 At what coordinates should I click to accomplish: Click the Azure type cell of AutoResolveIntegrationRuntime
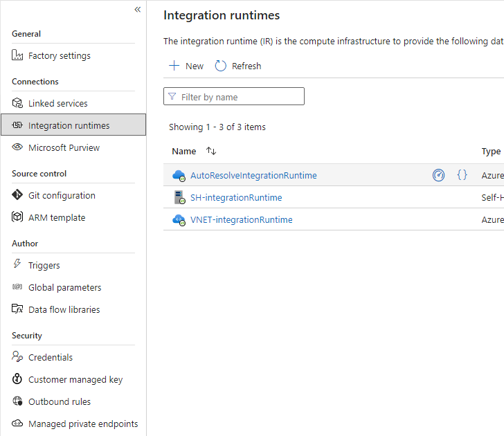[x=492, y=175]
